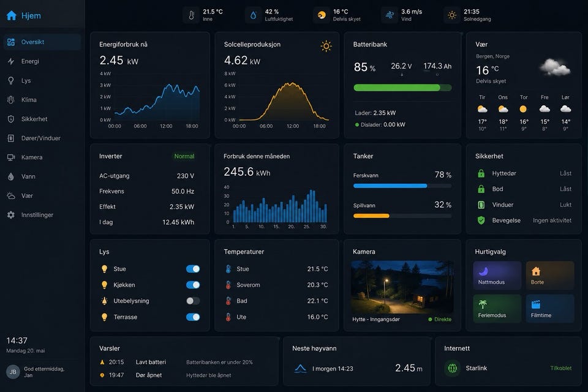This screenshot has height=392, width=588.
Task: Click the Utebelysning lamp icon
Action: coord(105,301)
